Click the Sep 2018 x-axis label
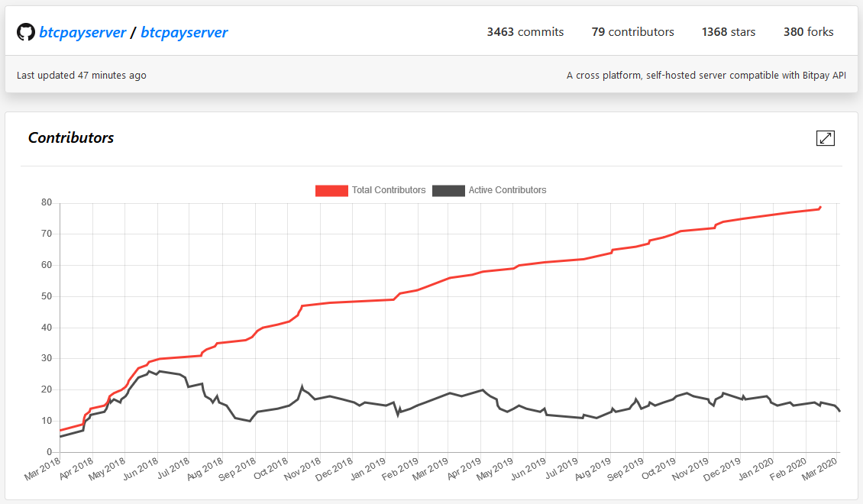 click(x=238, y=468)
